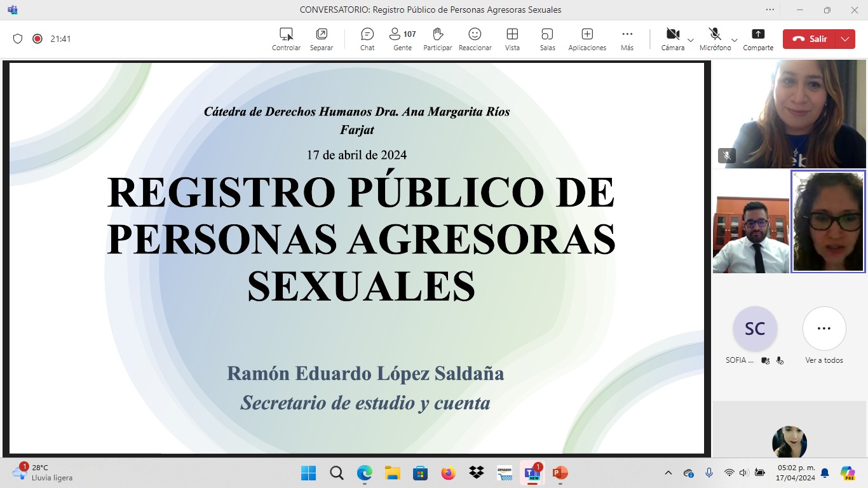Pop out the shared content with Separar

(x=322, y=39)
